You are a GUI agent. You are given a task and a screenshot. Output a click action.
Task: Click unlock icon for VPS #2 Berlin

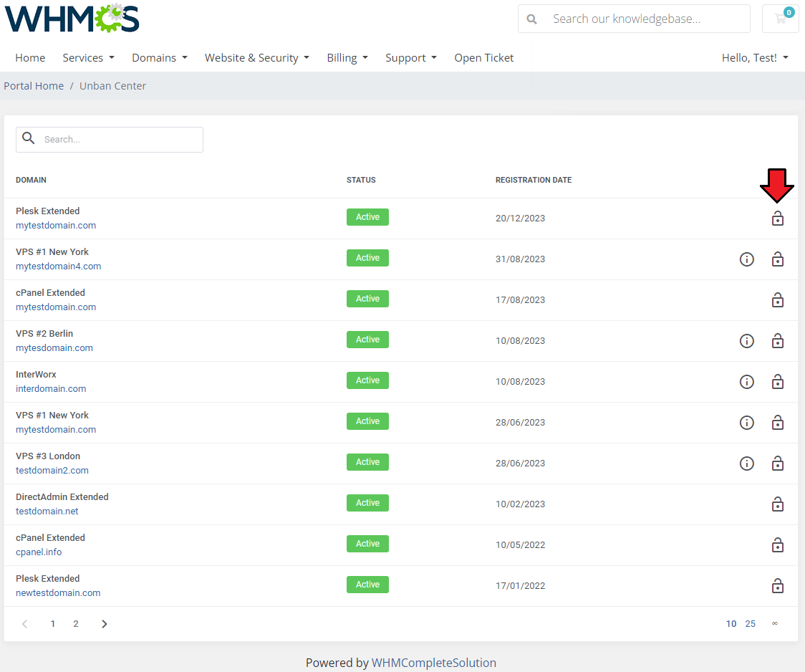[777, 341]
